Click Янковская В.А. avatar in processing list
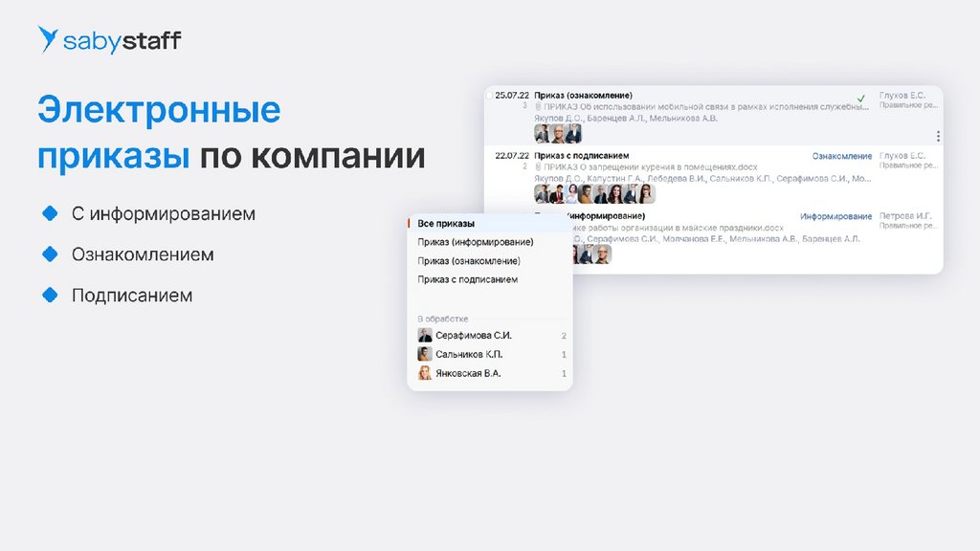This screenshot has width=980, height=551. [425, 373]
